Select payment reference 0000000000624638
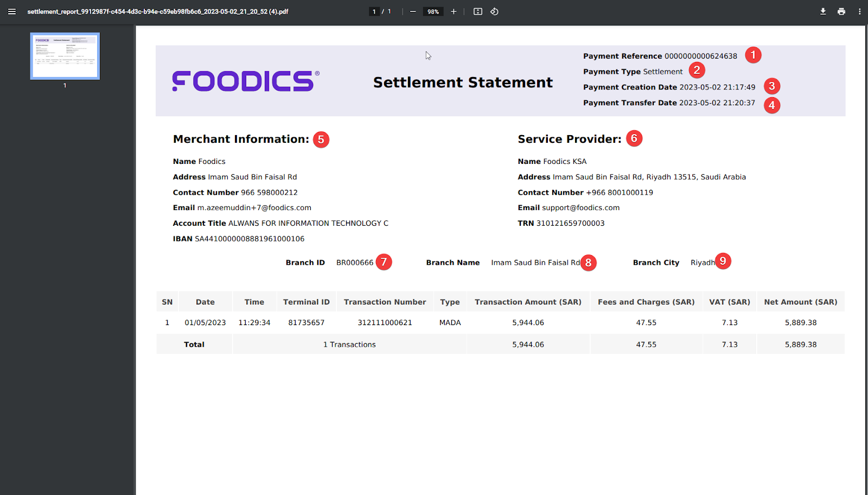868x495 pixels. (701, 56)
